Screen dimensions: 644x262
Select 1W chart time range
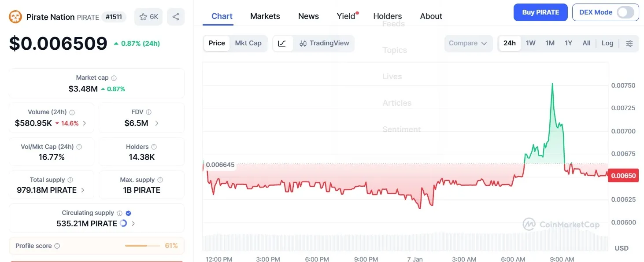pyautogui.click(x=531, y=43)
